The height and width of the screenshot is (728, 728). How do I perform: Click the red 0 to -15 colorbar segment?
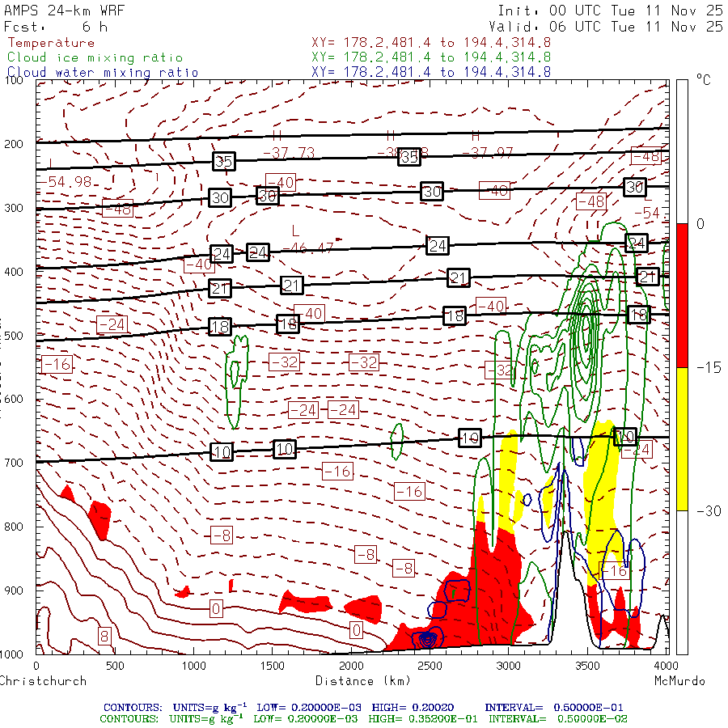(682, 295)
